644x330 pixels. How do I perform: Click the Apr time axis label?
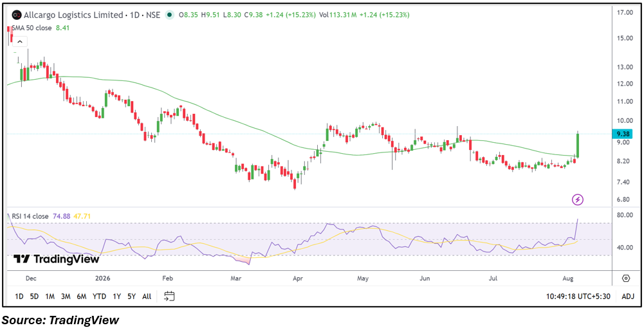[298, 279]
